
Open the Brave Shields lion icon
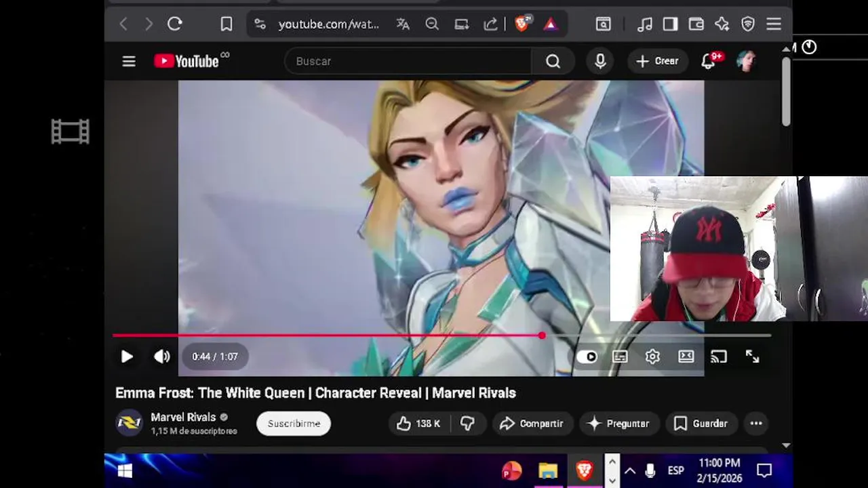click(522, 24)
